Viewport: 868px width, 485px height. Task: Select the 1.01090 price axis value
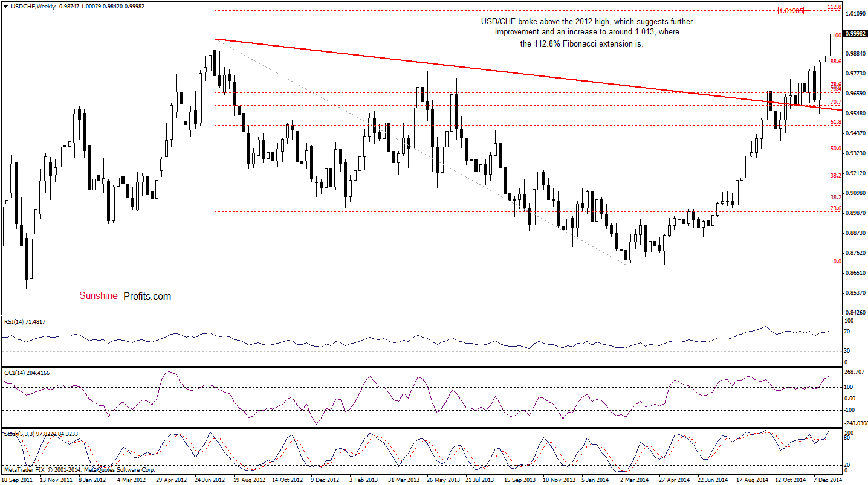tap(855, 13)
